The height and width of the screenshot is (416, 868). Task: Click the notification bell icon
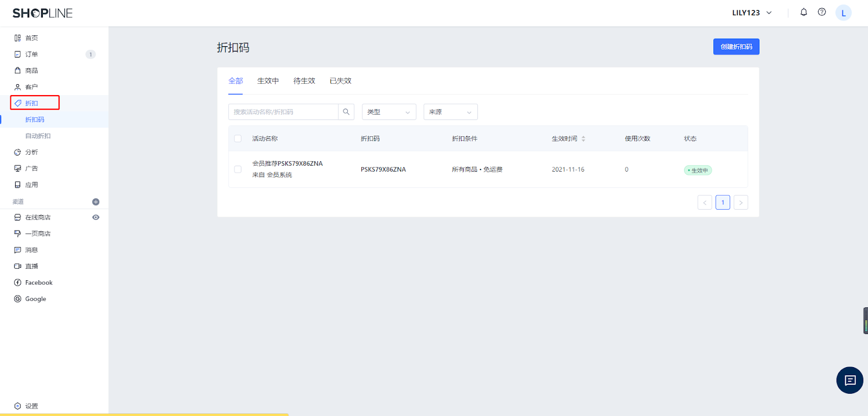point(803,12)
